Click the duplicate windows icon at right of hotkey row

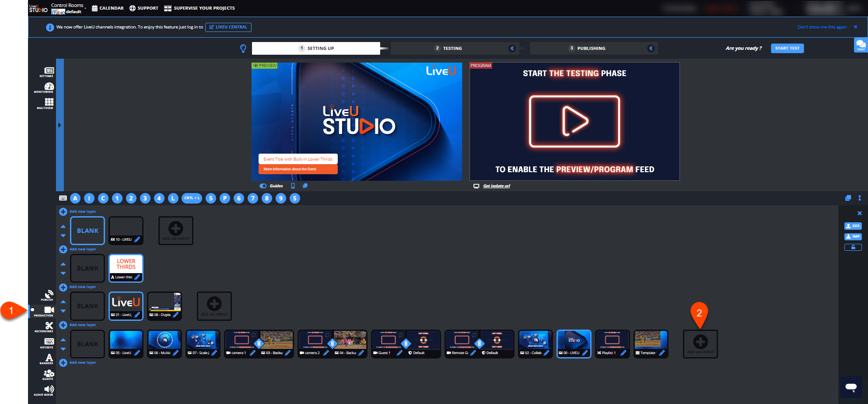[x=848, y=198]
